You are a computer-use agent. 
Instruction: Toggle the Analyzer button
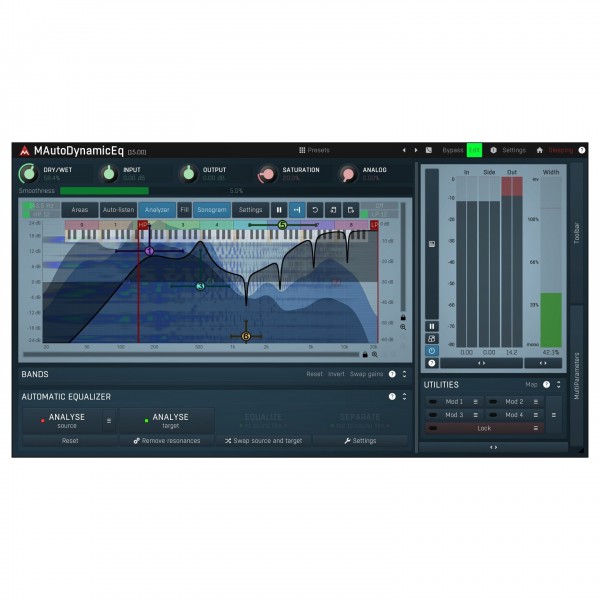point(157,210)
